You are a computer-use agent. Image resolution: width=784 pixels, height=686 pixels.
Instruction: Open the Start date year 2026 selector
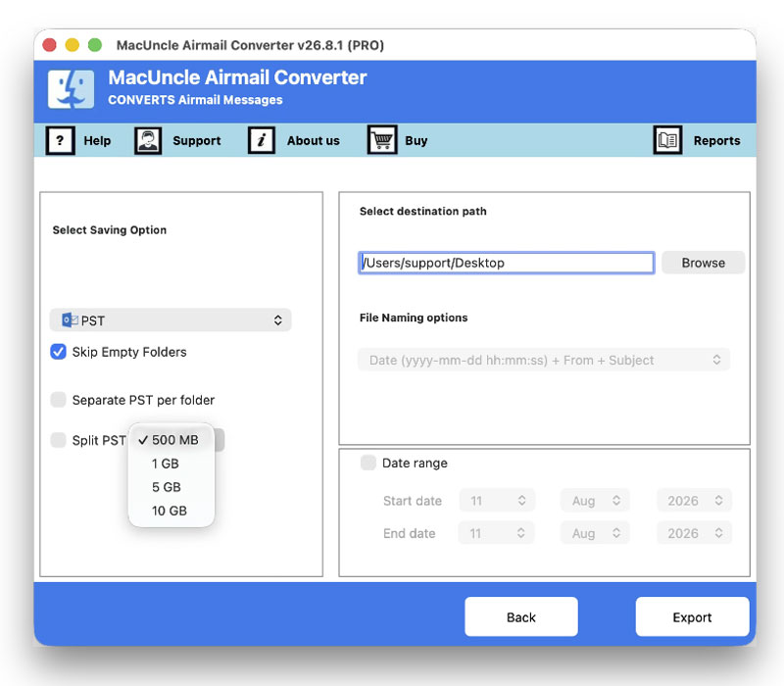pos(694,501)
